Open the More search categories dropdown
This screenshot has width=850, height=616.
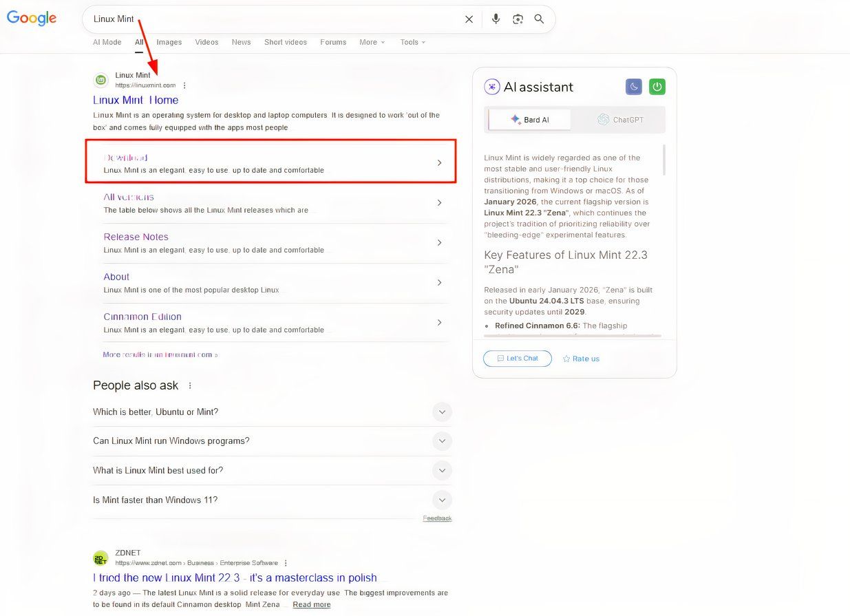pyautogui.click(x=372, y=42)
